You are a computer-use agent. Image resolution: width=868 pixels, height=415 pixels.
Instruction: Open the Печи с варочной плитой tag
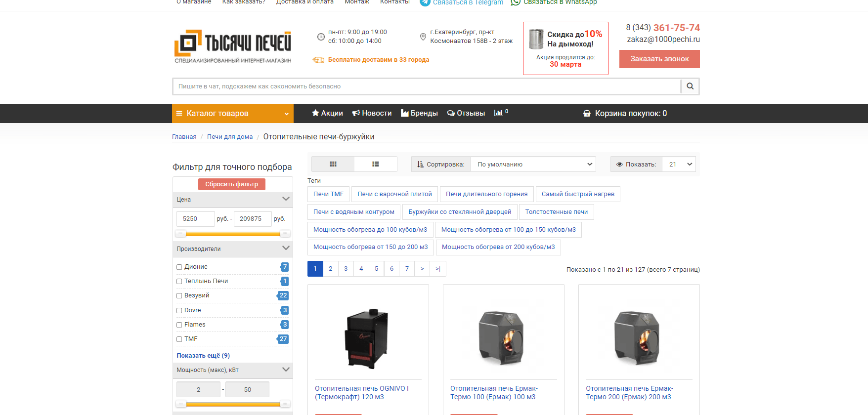pos(394,194)
